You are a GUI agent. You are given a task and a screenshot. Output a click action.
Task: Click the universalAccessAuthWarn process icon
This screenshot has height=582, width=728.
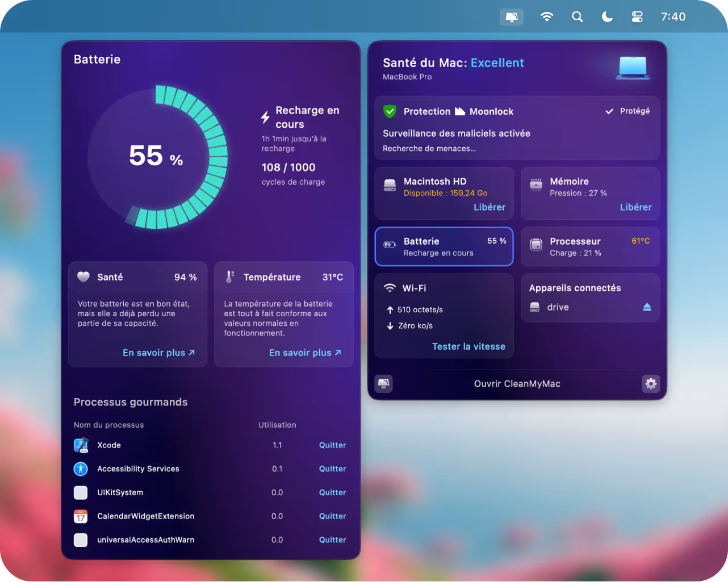[x=81, y=540]
